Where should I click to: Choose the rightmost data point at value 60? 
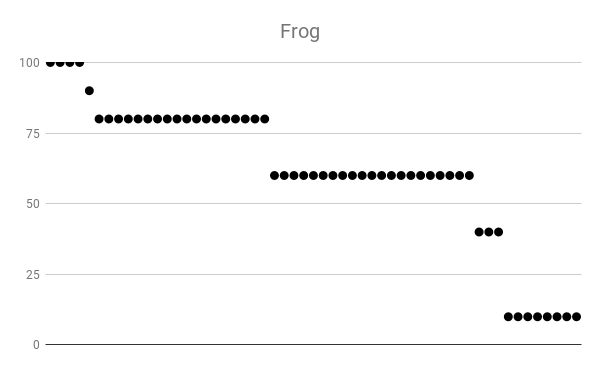[x=469, y=176]
